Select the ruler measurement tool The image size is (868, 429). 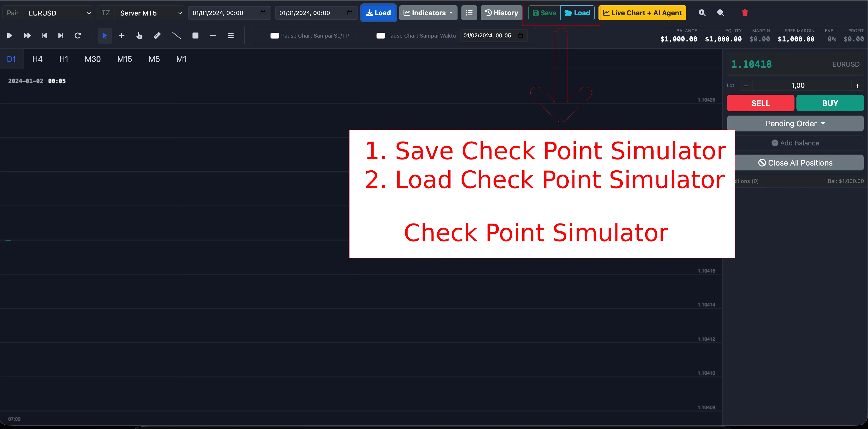tap(157, 35)
